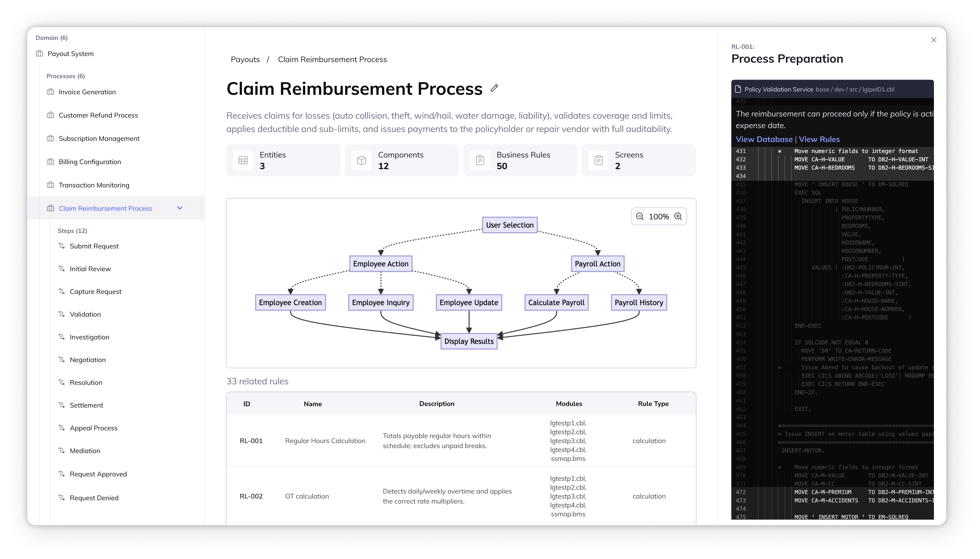Viewport: 980px width, 559px height.
Task: Select the Transaction Monitoring process
Action: tap(94, 185)
